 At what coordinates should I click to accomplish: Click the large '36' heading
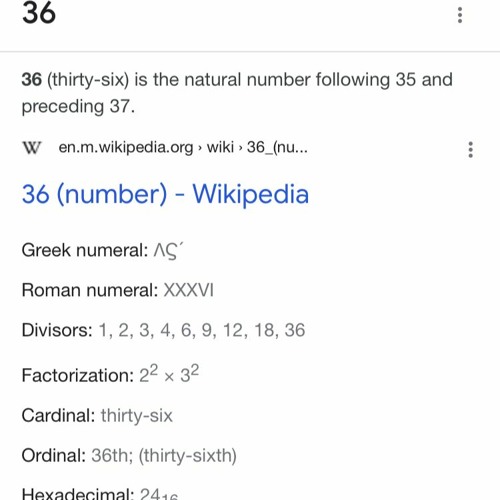pyautogui.click(x=39, y=13)
